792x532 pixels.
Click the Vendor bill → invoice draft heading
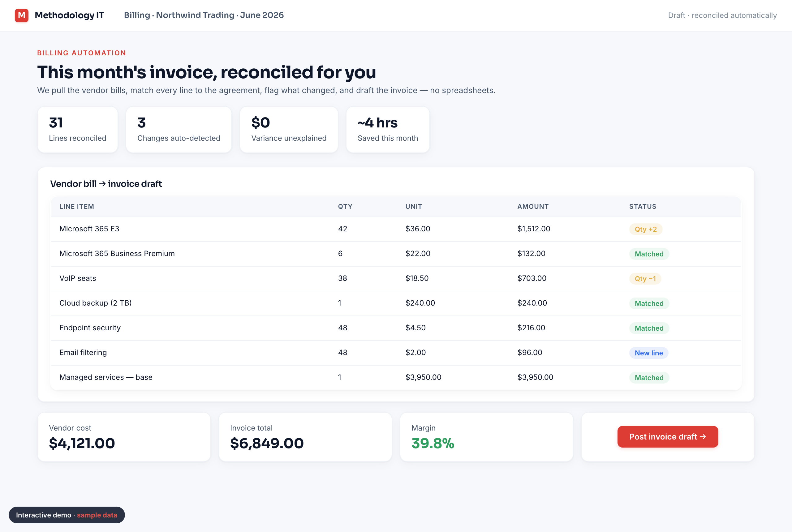click(106, 184)
